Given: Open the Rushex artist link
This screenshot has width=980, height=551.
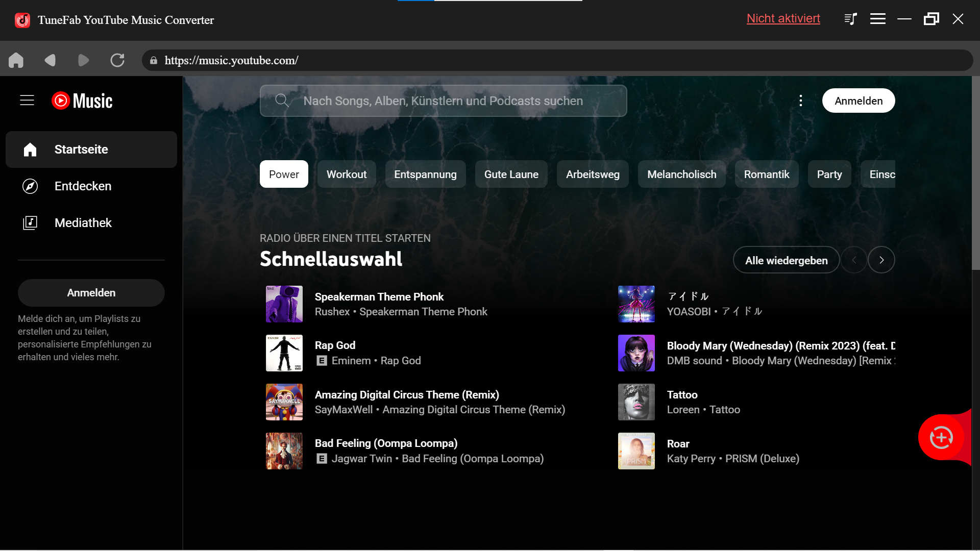Looking at the screenshot, I should [332, 312].
